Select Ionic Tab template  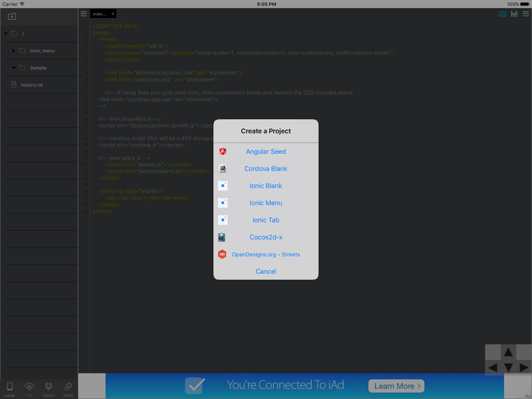(265, 220)
